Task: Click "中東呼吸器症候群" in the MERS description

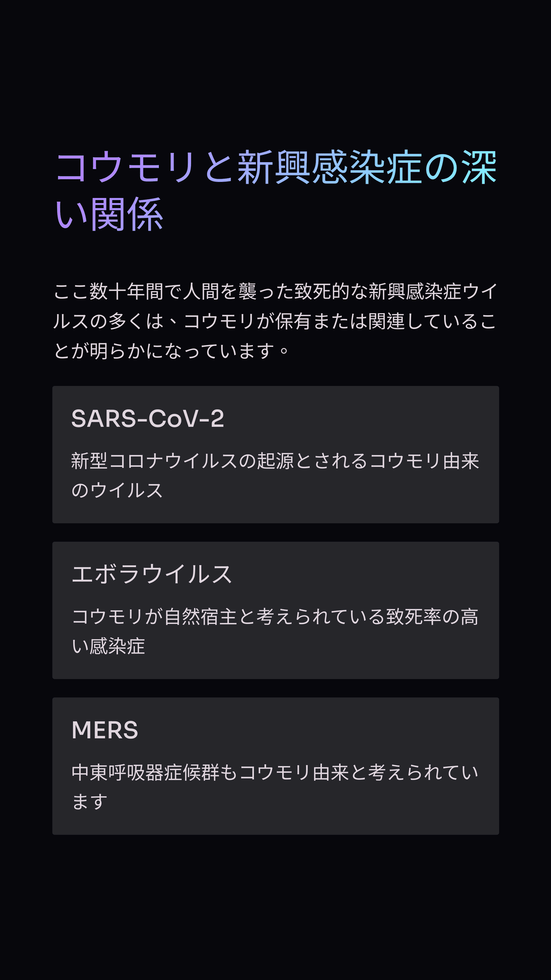Action: [146, 772]
